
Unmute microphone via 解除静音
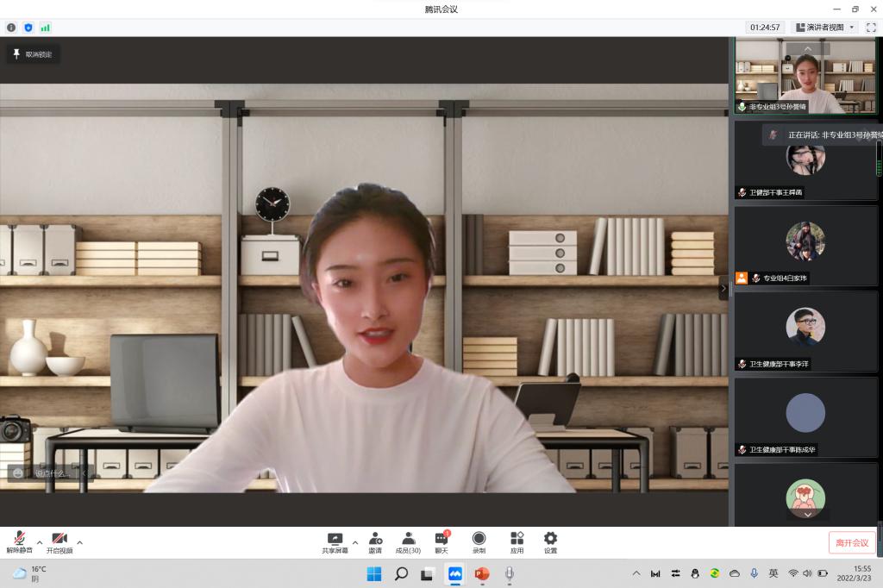[x=19, y=542]
